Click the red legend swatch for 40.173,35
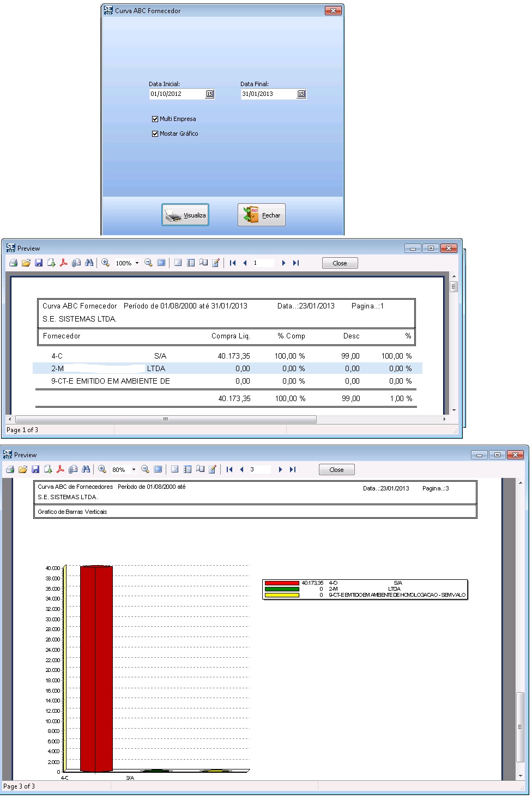This screenshot has height=800, width=532. 282,583
